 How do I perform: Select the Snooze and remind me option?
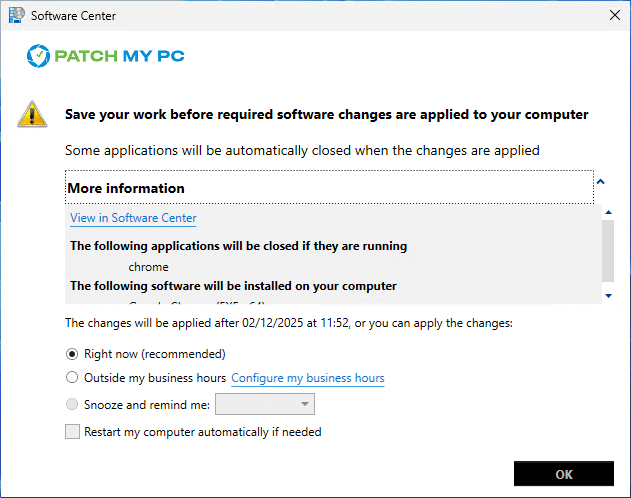pyautogui.click(x=72, y=404)
